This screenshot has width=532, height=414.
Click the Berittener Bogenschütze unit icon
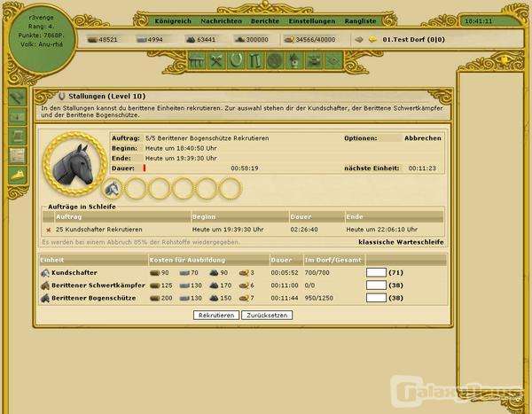click(x=45, y=298)
